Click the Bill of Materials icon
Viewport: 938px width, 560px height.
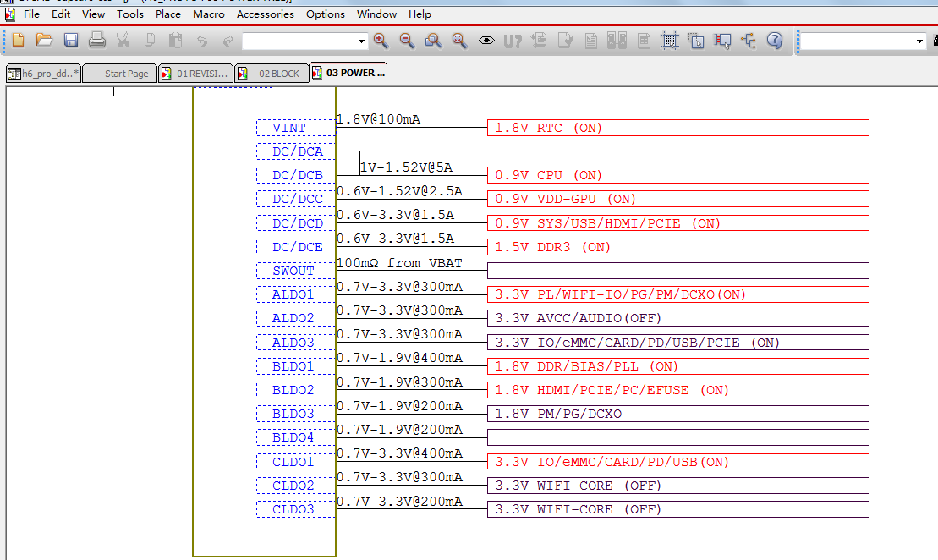pos(644,40)
